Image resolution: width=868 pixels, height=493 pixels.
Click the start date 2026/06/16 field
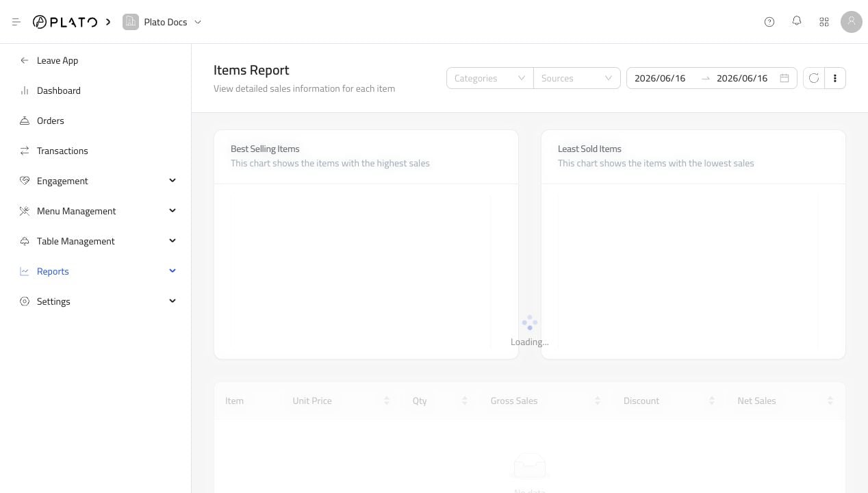point(660,78)
